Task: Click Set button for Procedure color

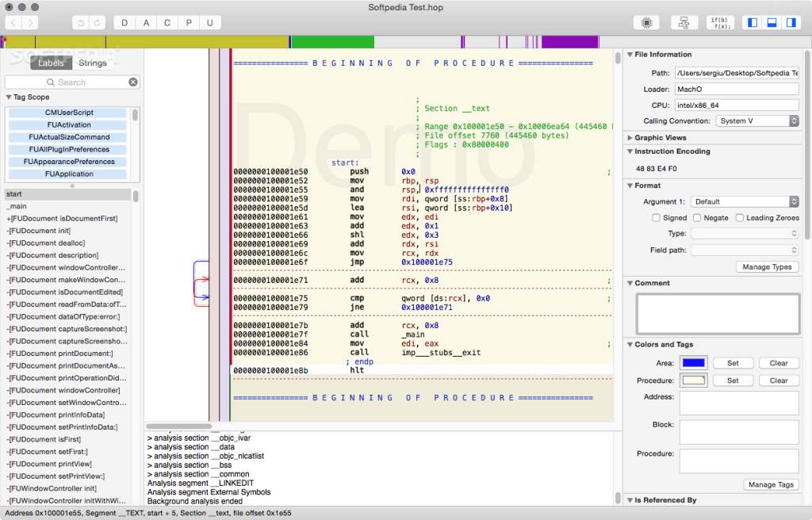Action: click(x=733, y=380)
